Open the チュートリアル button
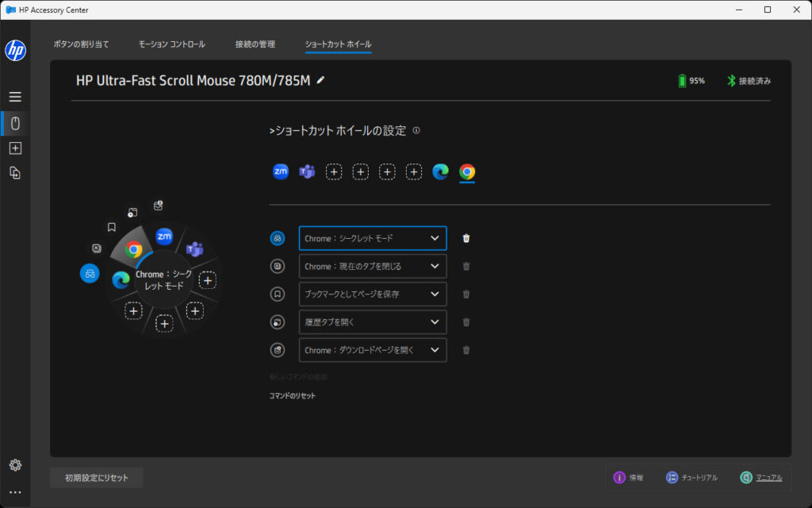This screenshot has height=508, width=812. tap(691, 477)
